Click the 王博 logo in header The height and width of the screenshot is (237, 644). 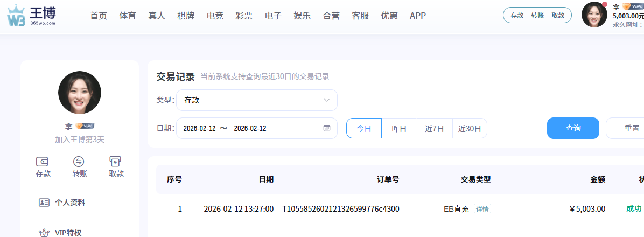pos(31,16)
